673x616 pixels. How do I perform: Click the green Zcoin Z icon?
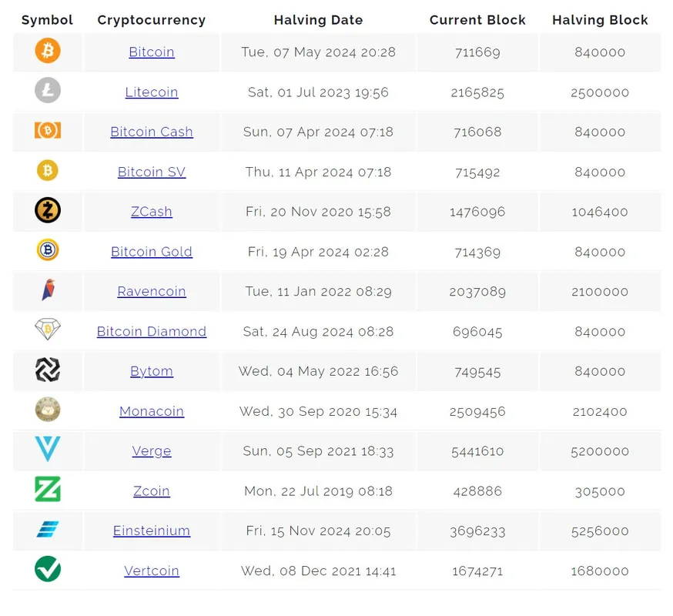(x=48, y=489)
